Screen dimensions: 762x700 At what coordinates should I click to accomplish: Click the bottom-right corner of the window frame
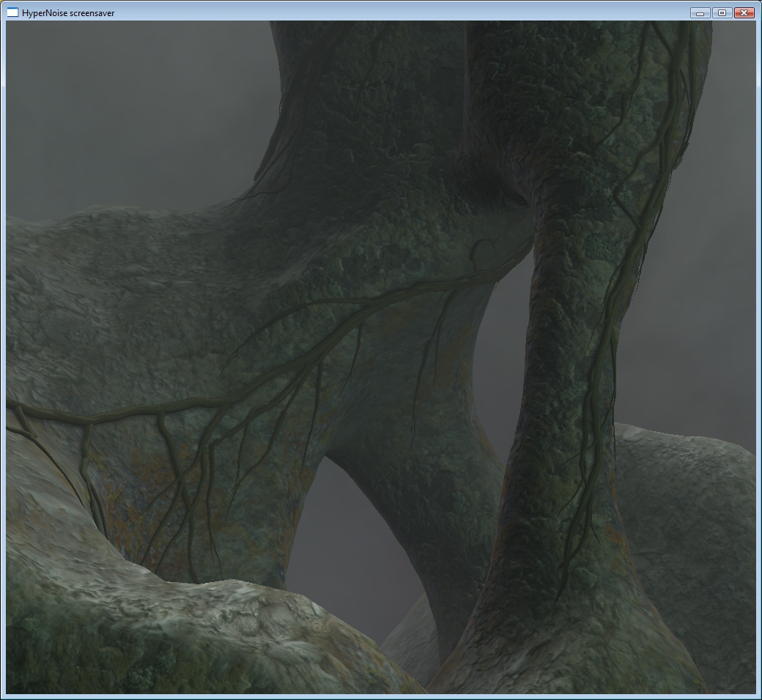click(x=758, y=696)
